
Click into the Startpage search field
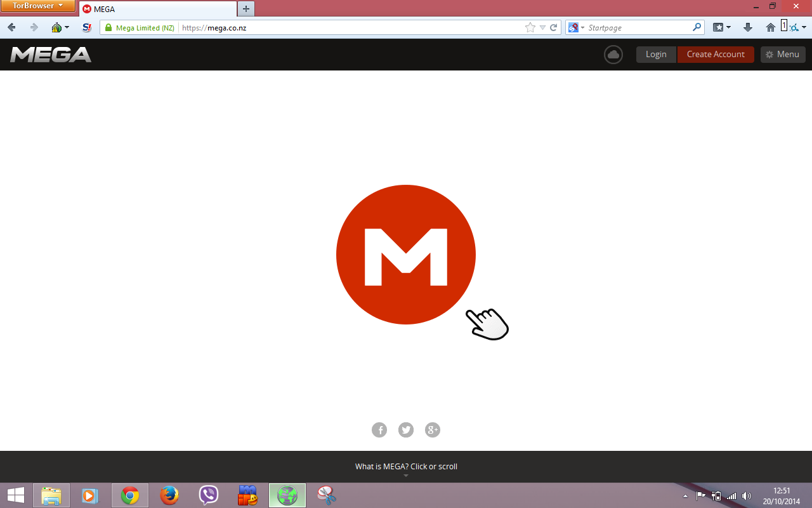[x=638, y=28]
